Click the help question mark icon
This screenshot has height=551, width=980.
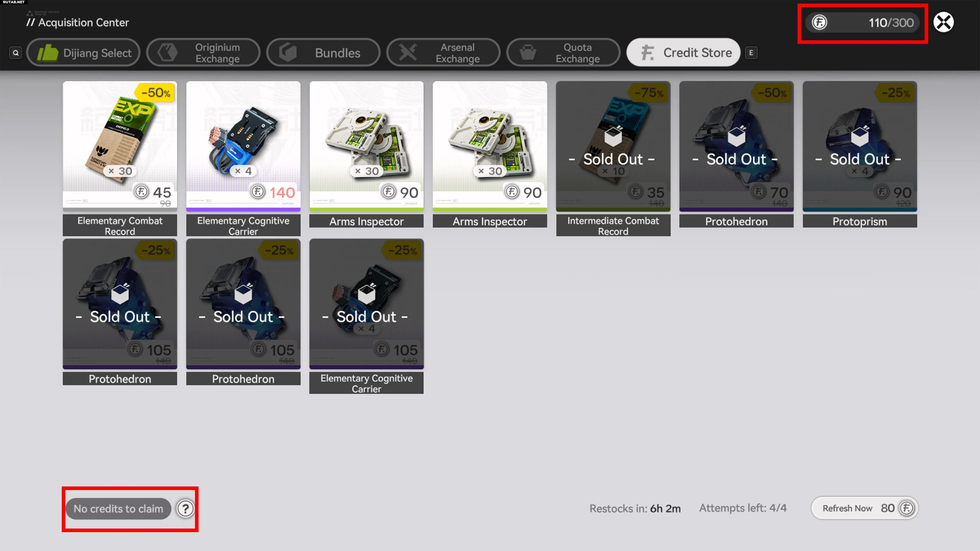point(185,508)
